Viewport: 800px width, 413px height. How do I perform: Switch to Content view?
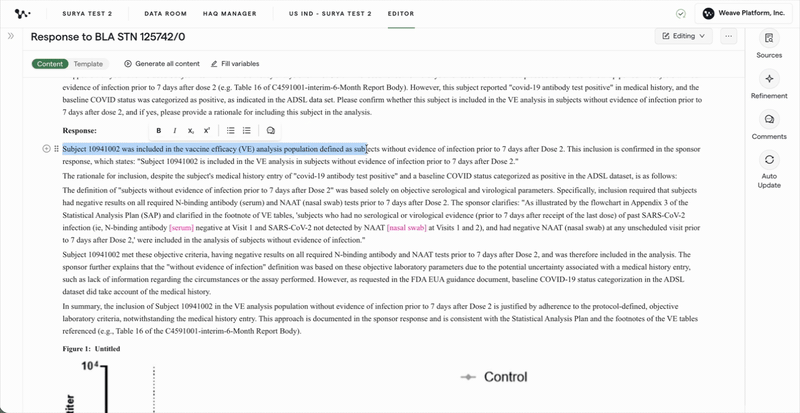coord(50,64)
